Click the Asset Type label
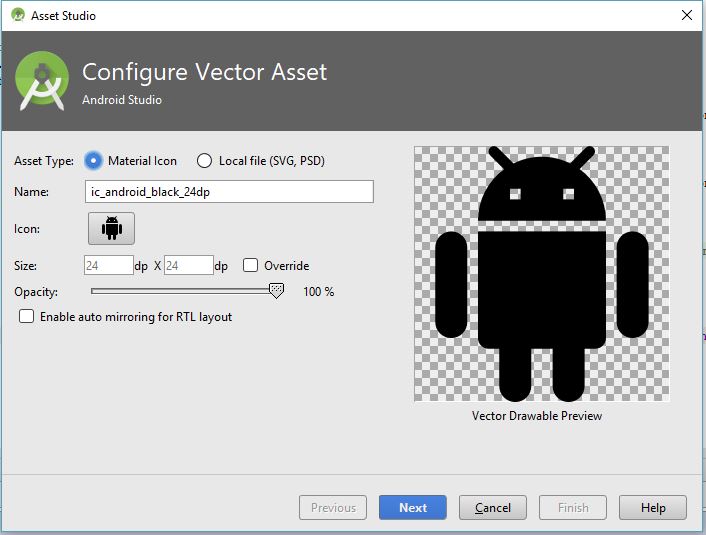706x535 pixels. click(x=44, y=161)
